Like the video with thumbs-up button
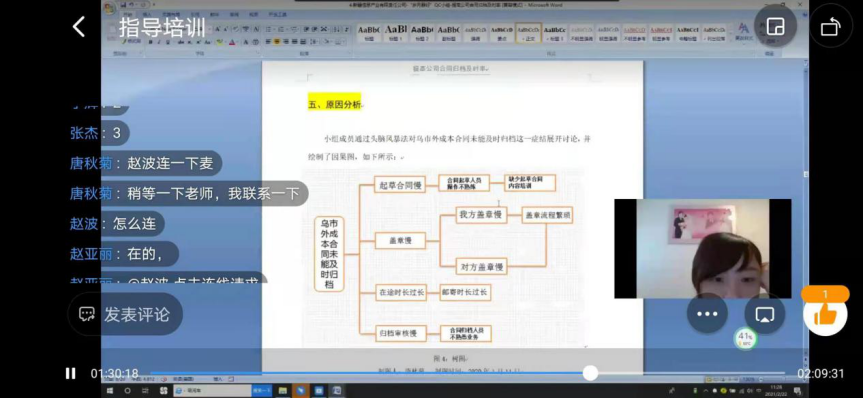Viewport: 863px width, 398px height. click(x=824, y=315)
